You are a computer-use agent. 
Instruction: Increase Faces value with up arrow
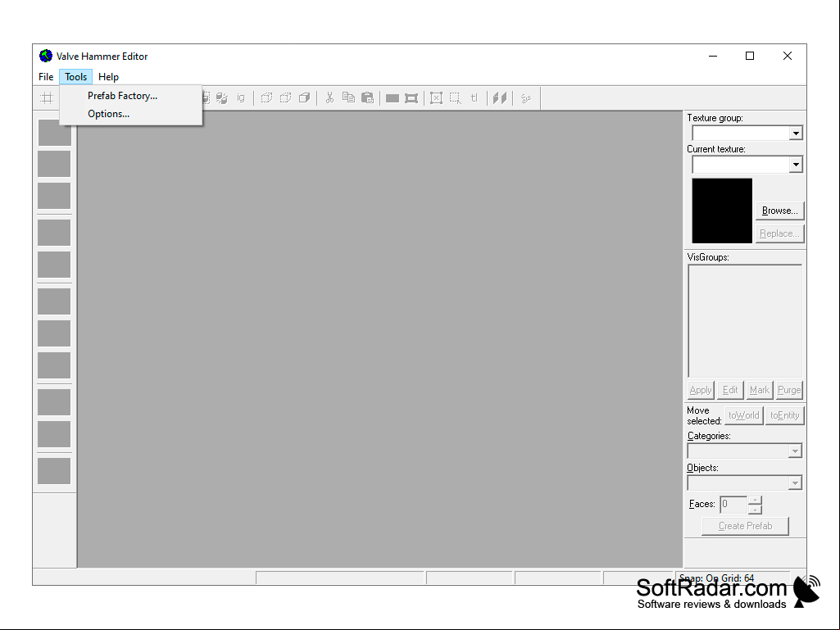pos(755,500)
